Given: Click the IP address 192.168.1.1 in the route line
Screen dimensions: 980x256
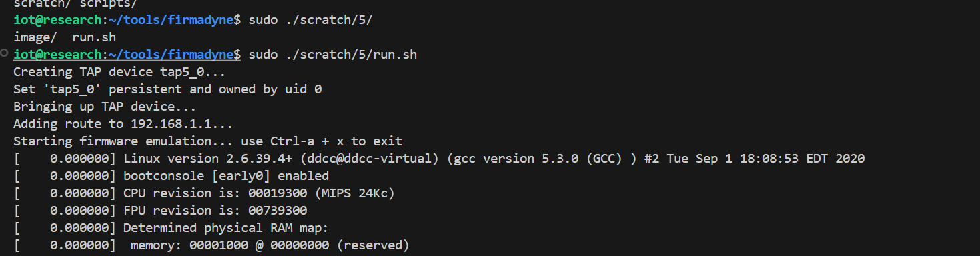Looking at the screenshot, I should (171, 124).
